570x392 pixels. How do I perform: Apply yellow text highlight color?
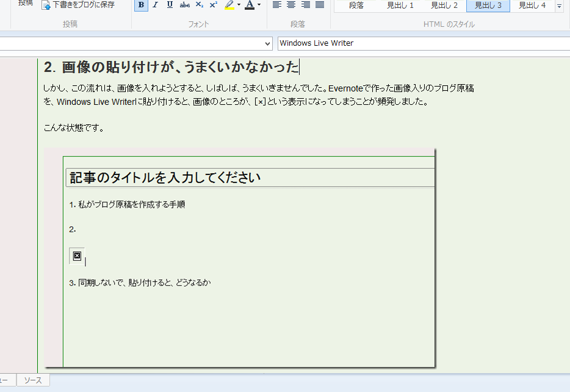[x=229, y=5]
